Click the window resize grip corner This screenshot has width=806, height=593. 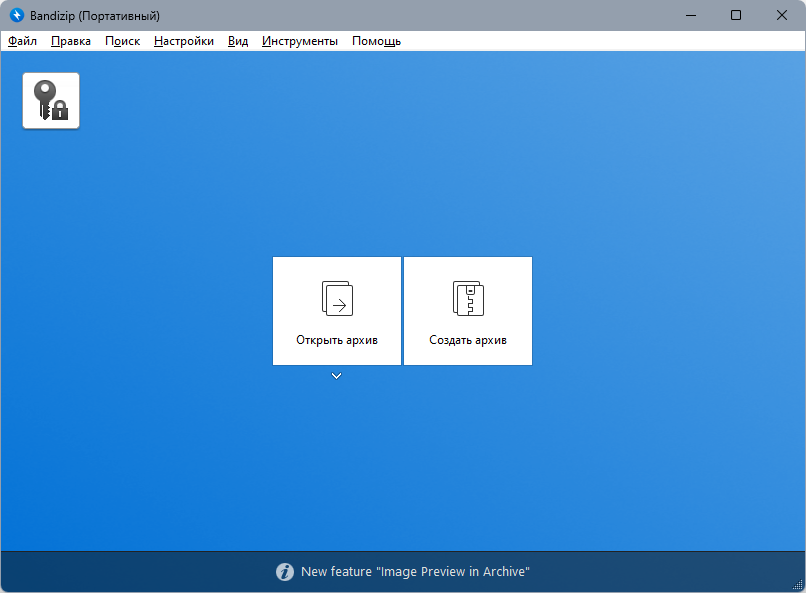(x=798, y=584)
